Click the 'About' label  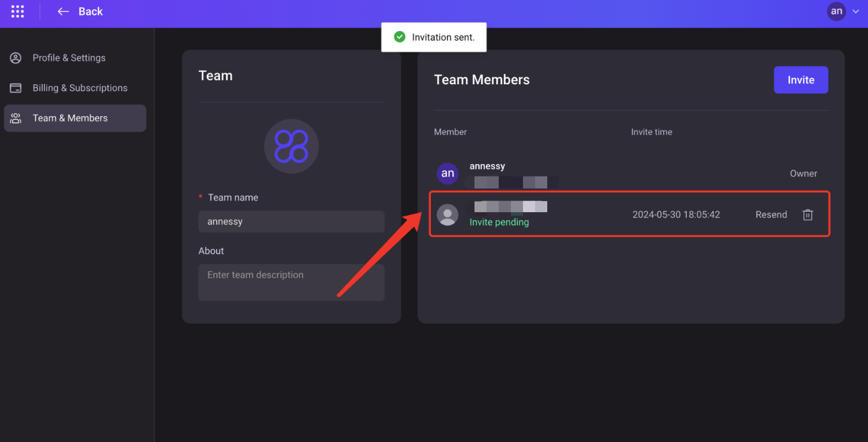[x=211, y=251]
